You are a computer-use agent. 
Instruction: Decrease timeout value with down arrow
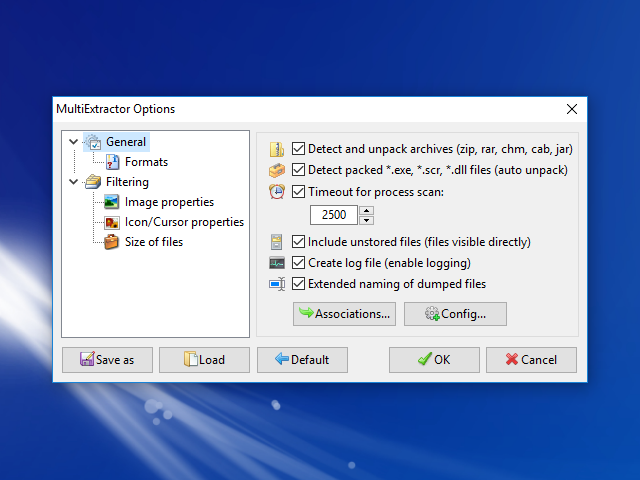tap(366, 220)
